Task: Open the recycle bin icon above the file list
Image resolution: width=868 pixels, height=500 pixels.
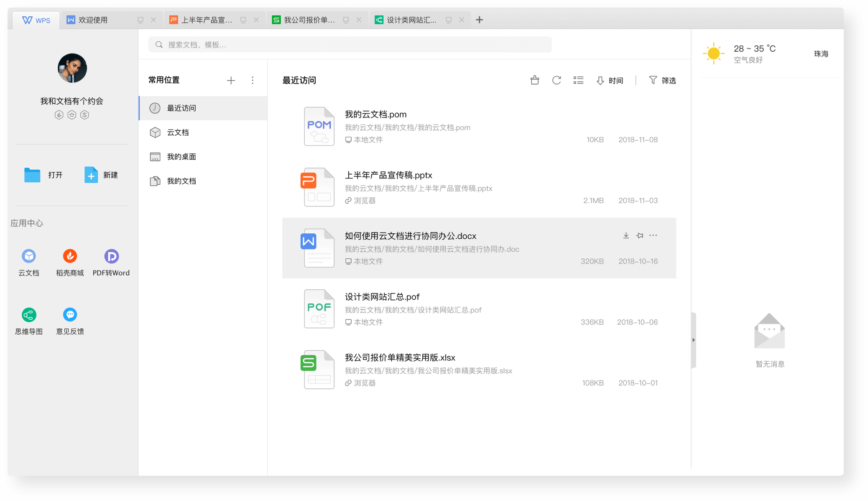Action: point(534,80)
